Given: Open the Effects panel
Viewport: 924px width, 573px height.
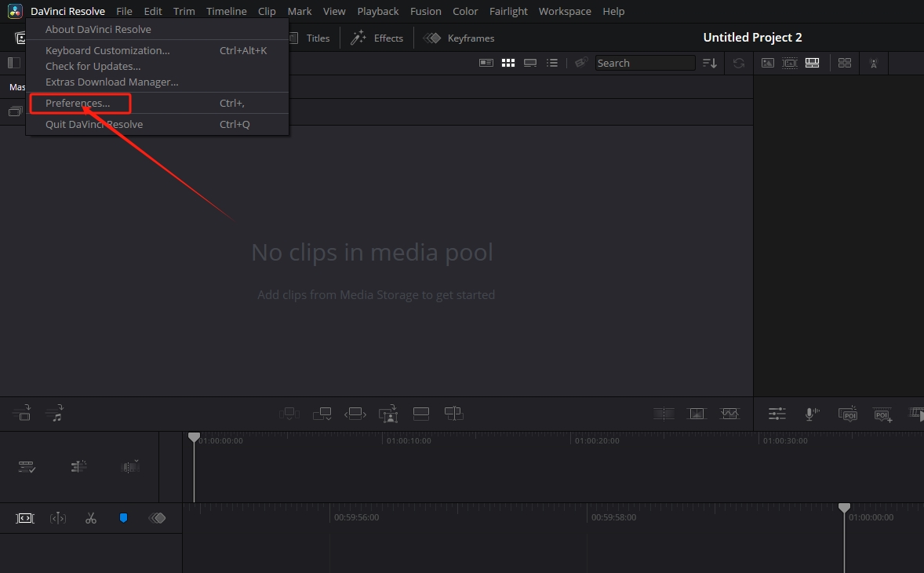Looking at the screenshot, I should click(377, 38).
